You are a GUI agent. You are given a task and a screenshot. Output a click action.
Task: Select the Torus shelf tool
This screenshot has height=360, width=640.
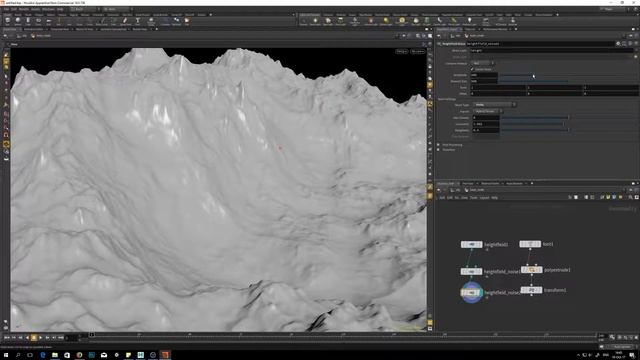coord(38,21)
